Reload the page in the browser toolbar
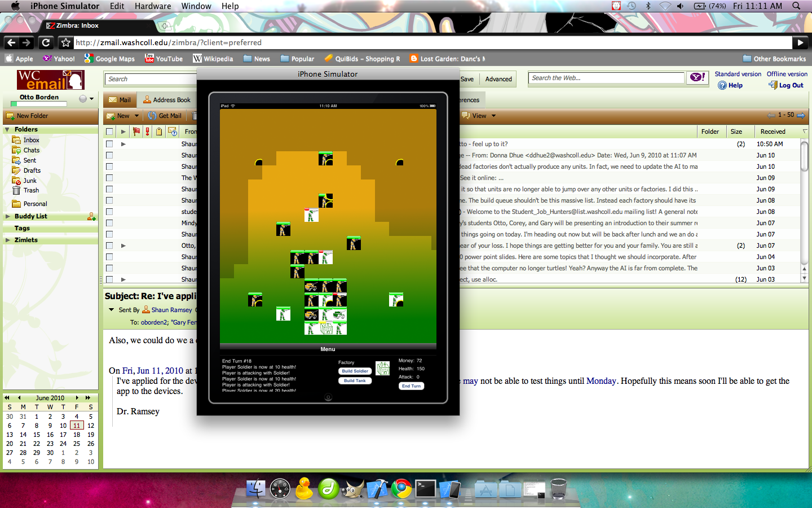 [x=46, y=42]
